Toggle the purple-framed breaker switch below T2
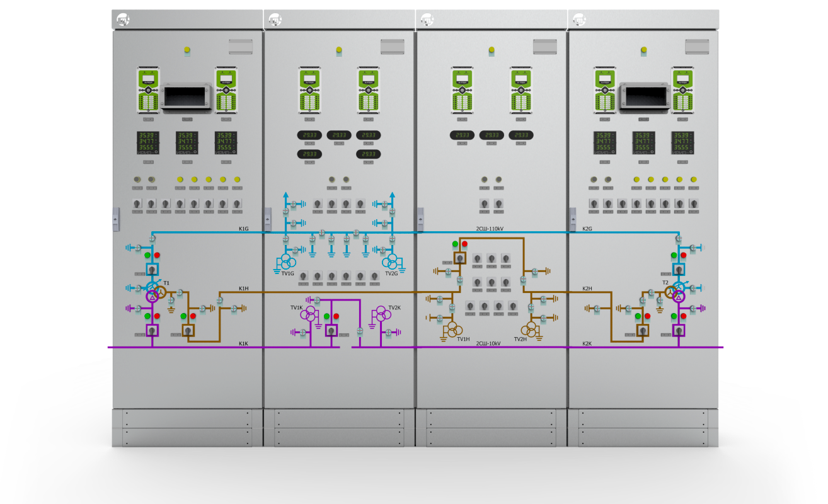Screen dimensions: 828x504 679,330
